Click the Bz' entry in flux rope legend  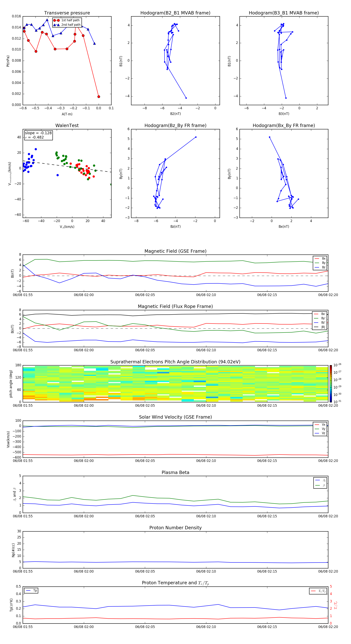point(323,323)
